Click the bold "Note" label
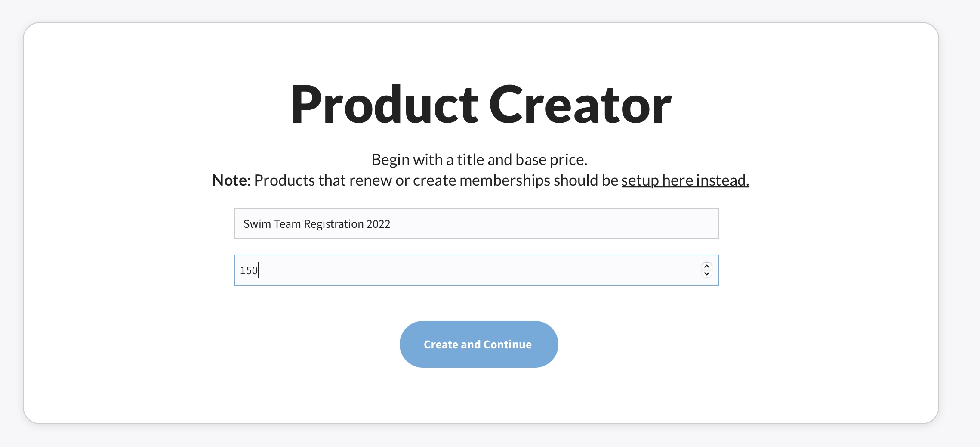Image resolution: width=980 pixels, height=447 pixels. click(229, 180)
